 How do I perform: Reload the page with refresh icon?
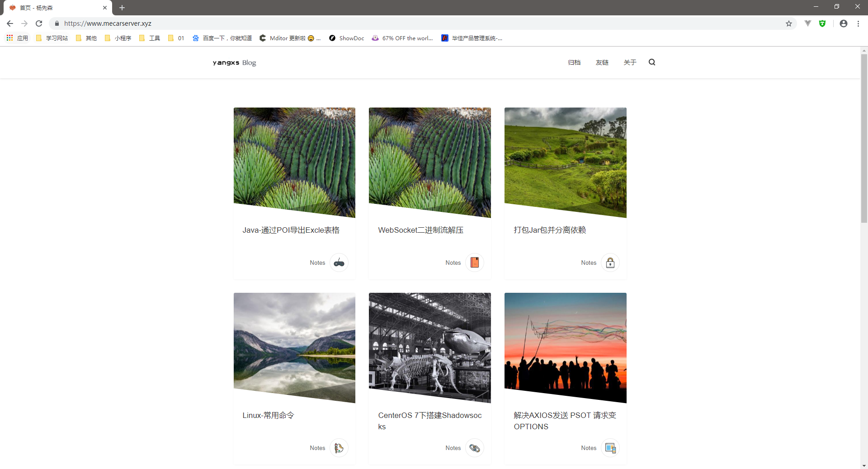39,23
